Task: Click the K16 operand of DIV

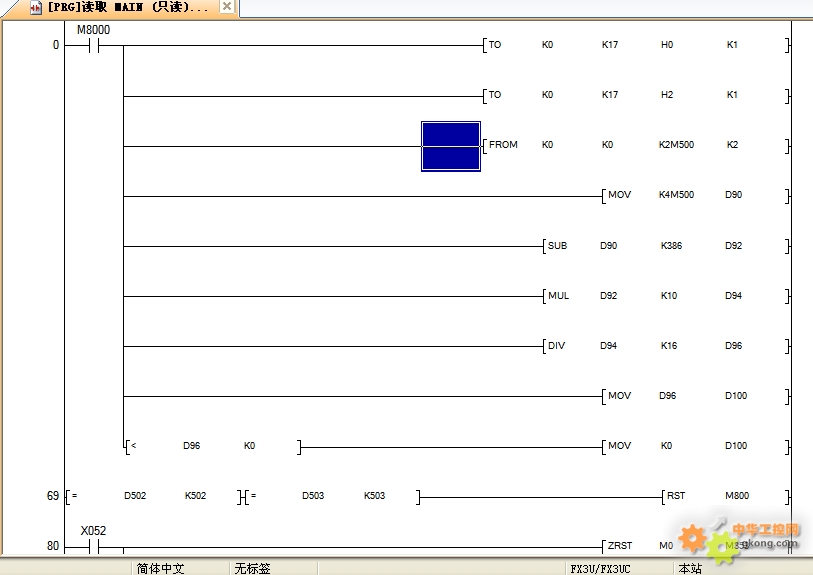Action: 669,346
